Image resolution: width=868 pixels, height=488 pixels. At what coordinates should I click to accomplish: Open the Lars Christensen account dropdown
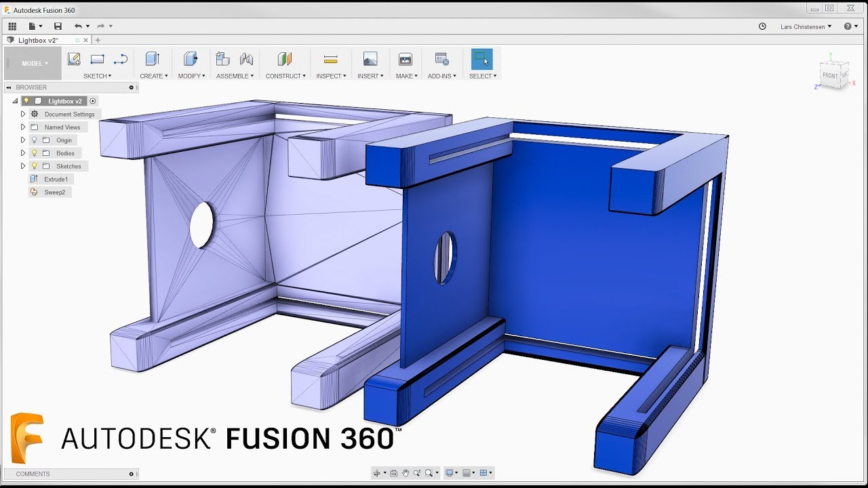click(x=806, y=26)
